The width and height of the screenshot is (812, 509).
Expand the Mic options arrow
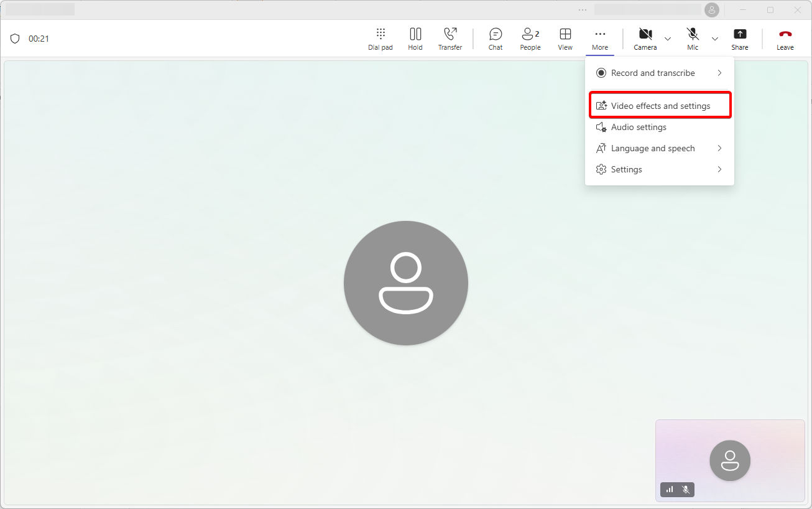(715, 39)
